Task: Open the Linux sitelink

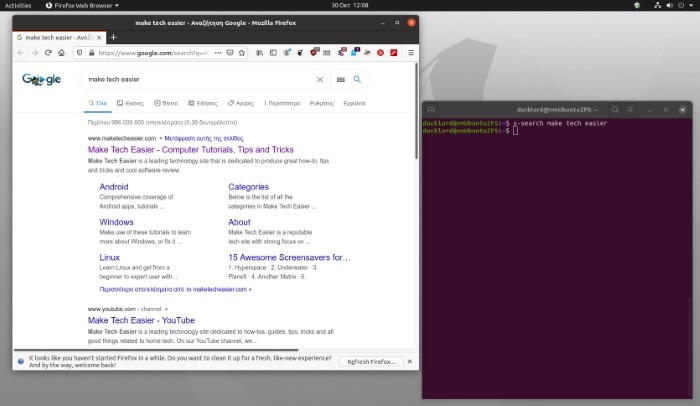Action: pos(109,257)
